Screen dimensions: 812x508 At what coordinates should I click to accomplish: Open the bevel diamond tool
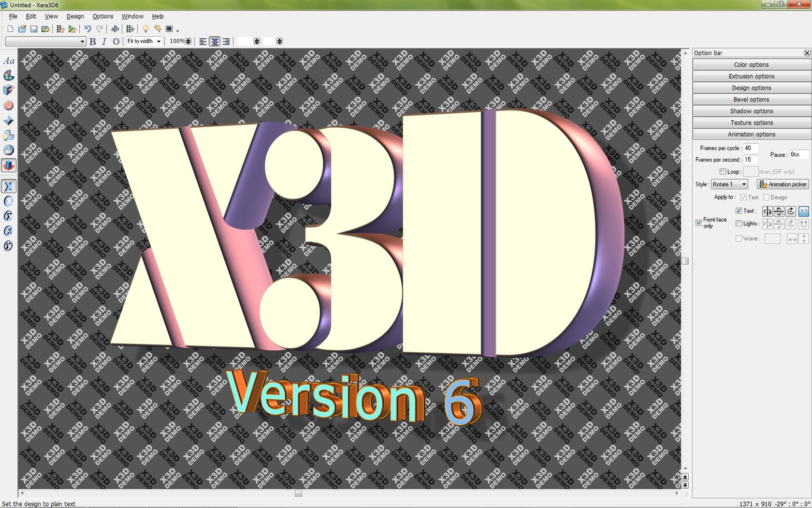9,120
